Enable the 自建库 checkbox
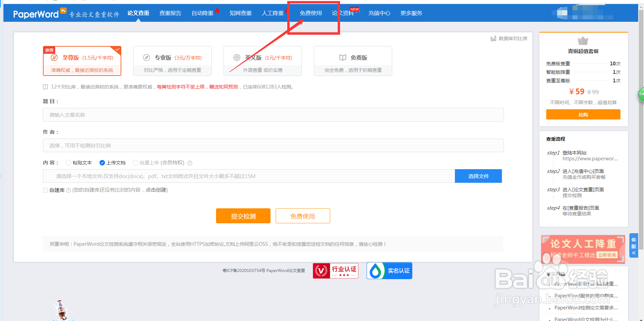This screenshot has height=321, width=644. point(45,190)
